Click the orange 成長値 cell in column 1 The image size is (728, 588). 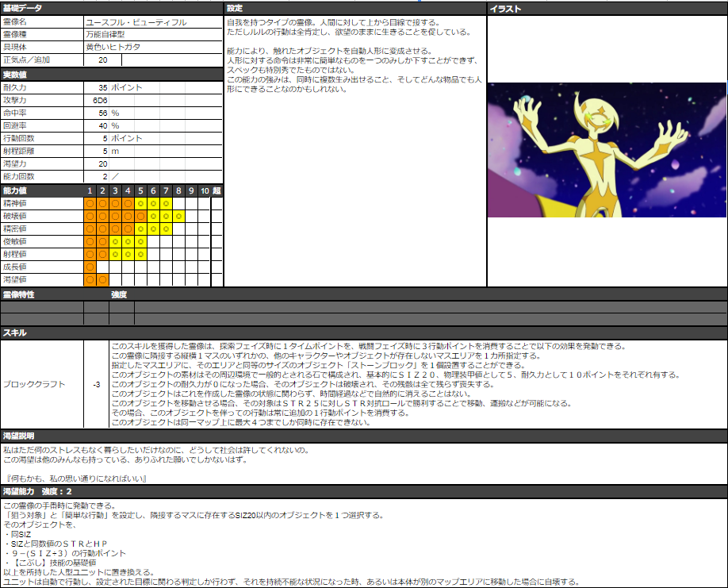pyautogui.click(x=90, y=267)
